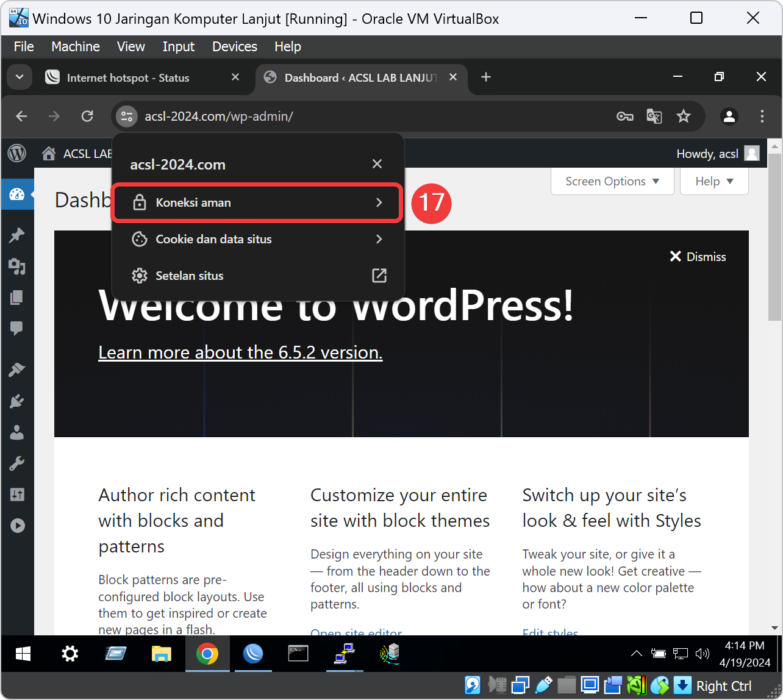Open VirtualBox Input menu
The height and width of the screenshot is (700, 783).
coord(179,46)
